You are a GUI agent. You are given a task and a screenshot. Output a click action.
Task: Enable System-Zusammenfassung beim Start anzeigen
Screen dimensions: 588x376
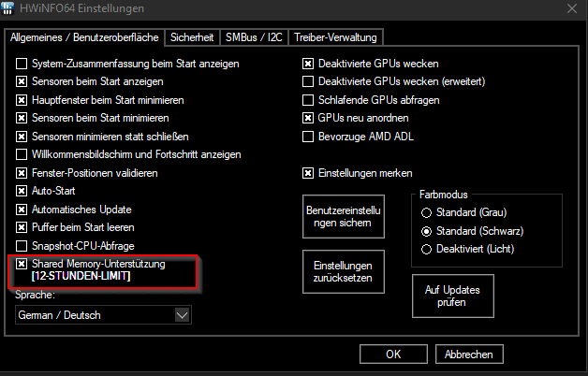tap(22, 64)
